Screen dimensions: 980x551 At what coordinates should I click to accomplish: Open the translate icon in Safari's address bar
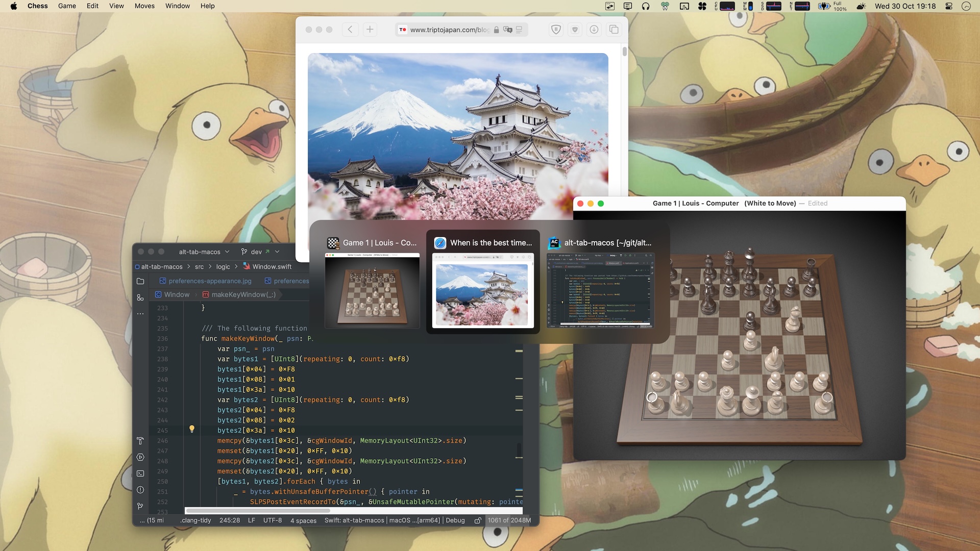[x=508, y=30]
